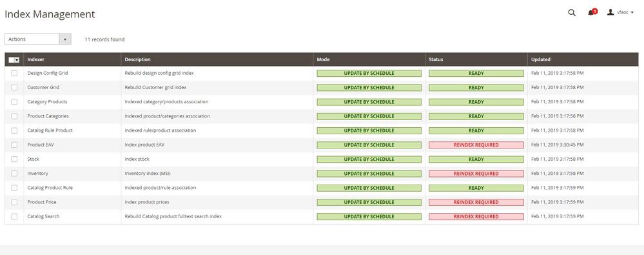This screenshot has height=255, width=644.
Task: Tick the Inventory row checkbox
Action: (14, 174)
